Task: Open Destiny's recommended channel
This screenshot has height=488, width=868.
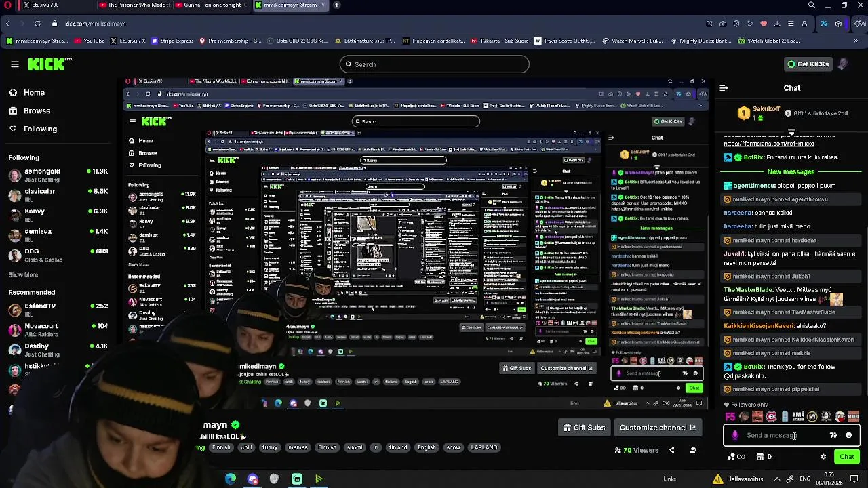Action: (x=58, y=350)
